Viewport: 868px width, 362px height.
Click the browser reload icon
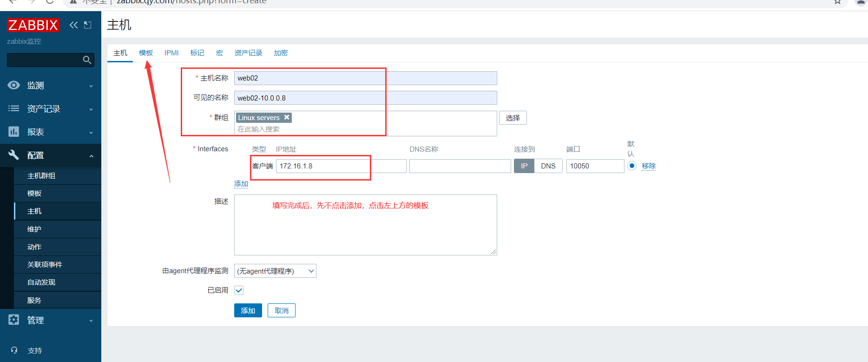coord(50,2)
